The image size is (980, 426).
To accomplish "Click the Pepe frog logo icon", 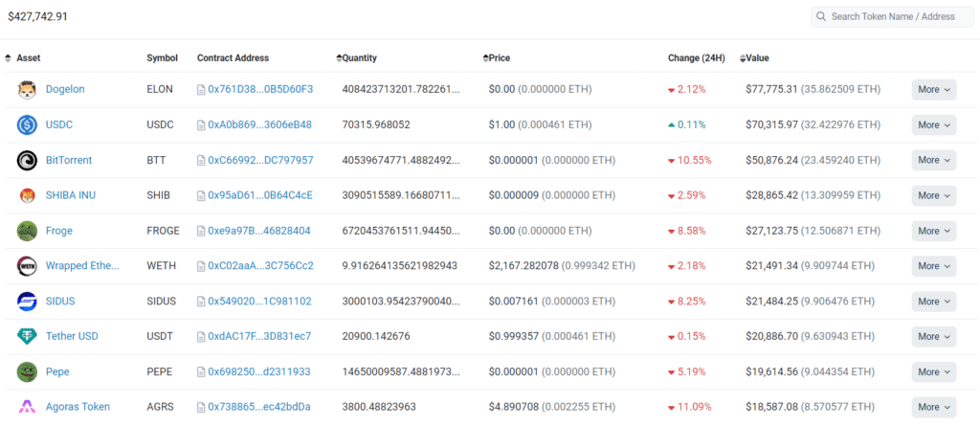I will point(27,371).
